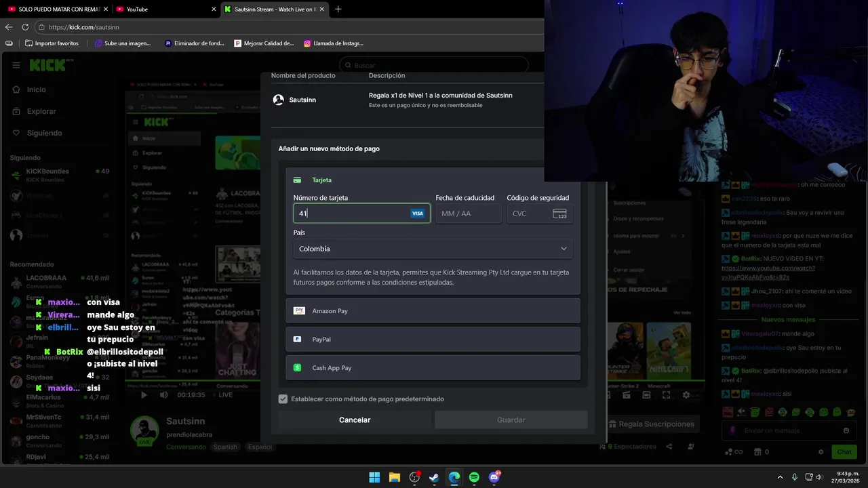Open Importar favoritos bookmark
Screen dimensions: 868x488
click(x=52, y=43)
